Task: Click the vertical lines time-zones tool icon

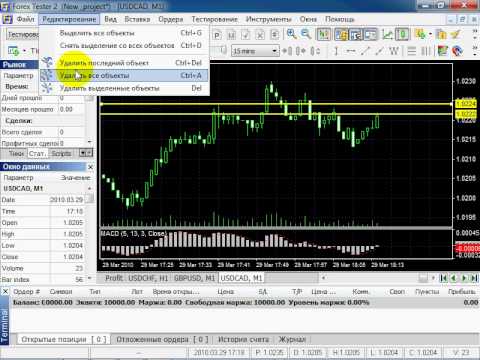Action: click(x=426, y=51)
